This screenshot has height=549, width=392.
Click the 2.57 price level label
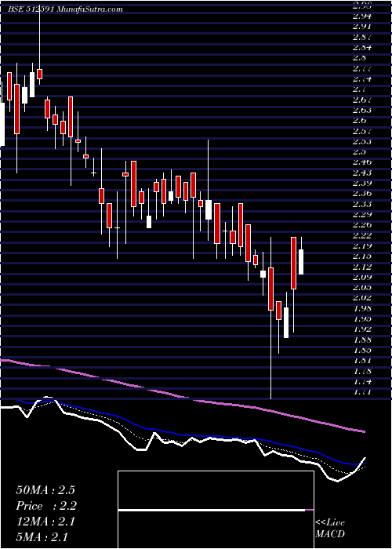361,131
